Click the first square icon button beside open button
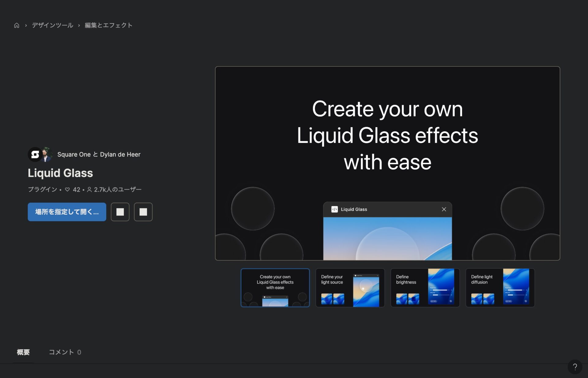Viewport: 588px width, 378px height. [x=120, y=212]
